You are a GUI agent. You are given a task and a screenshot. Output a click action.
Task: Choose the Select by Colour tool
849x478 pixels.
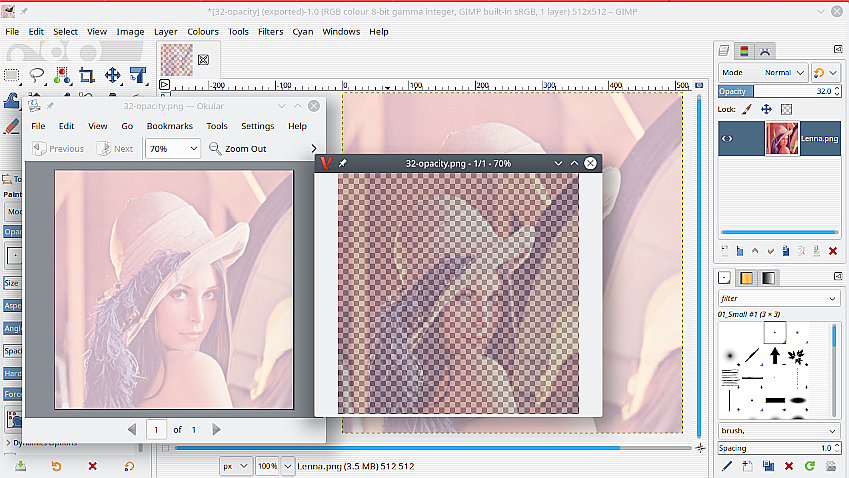pos(62,75)
